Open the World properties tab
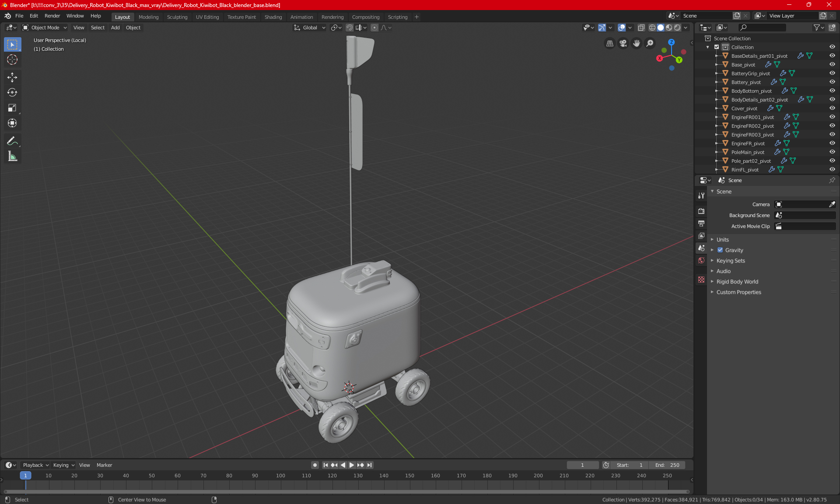The height and width of the screenshot is (504, 840). [x=701, y=260]
